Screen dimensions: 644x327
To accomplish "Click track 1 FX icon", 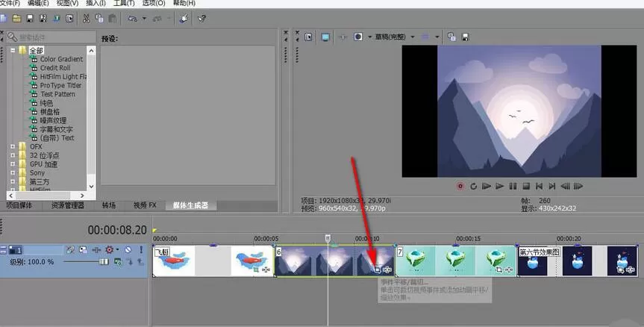I will (x=96, y=249).
